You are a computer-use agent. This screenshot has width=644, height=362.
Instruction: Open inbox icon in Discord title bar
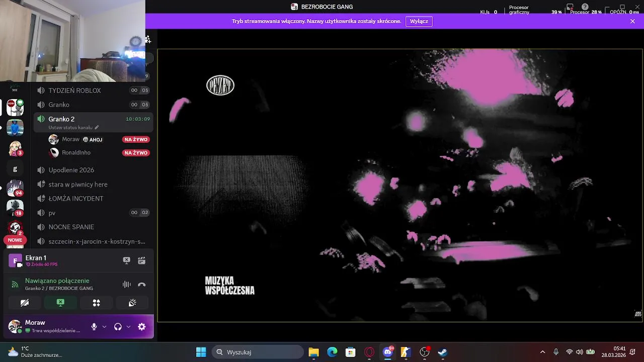point(570,7)
